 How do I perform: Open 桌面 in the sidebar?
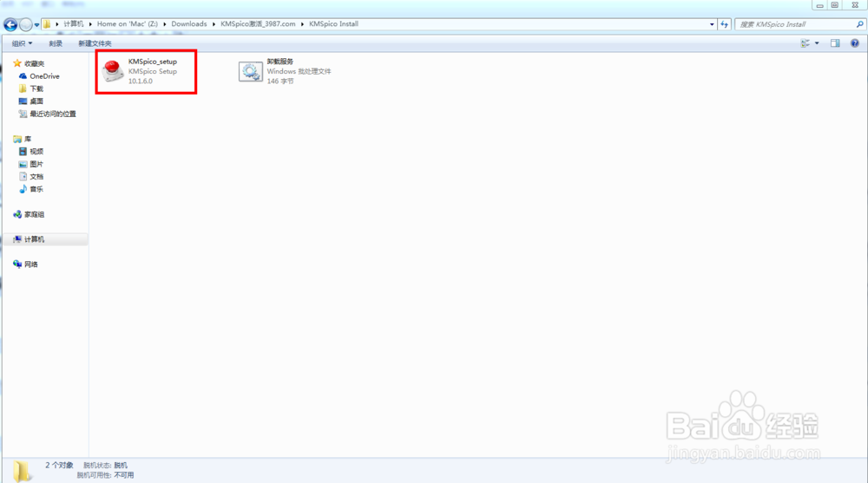pos(31,101)
